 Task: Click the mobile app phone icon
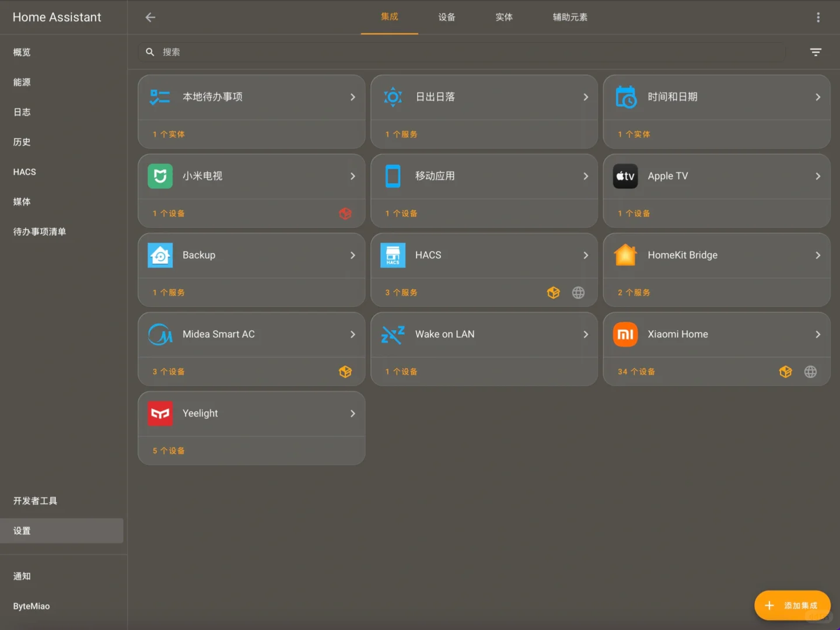point(393,176)
